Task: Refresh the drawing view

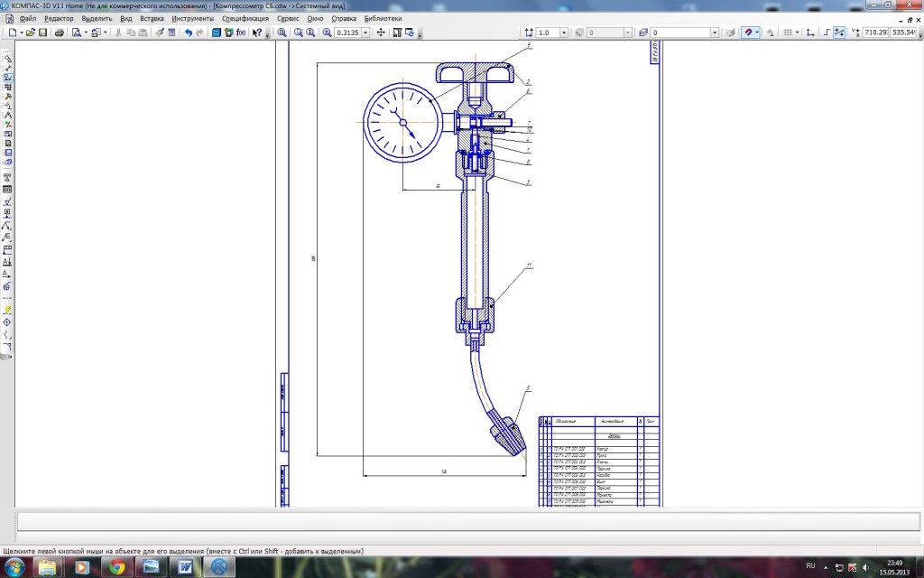Action: point(410,33)
